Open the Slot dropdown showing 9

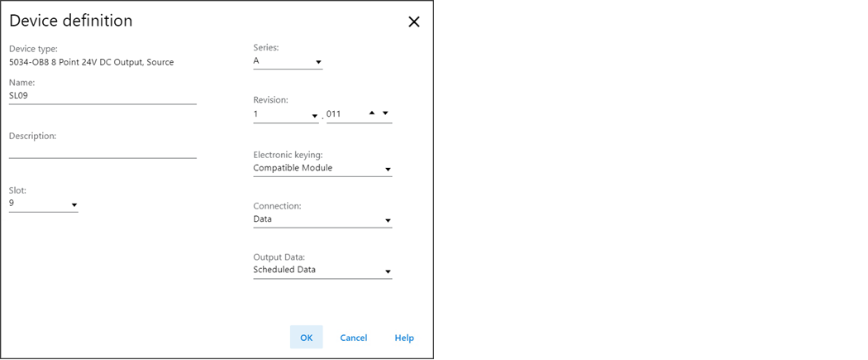(74, 204)
